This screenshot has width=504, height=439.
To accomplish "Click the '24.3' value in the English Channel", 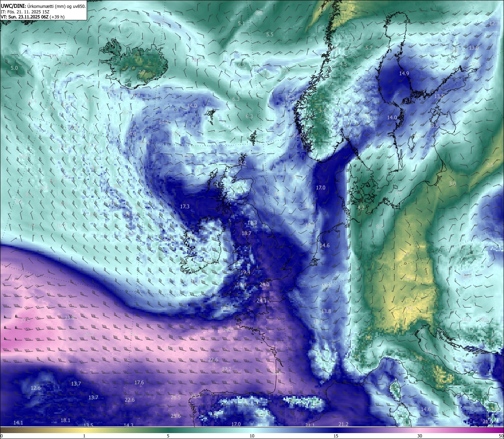I will pyautogui.click(x=261, y=300).
